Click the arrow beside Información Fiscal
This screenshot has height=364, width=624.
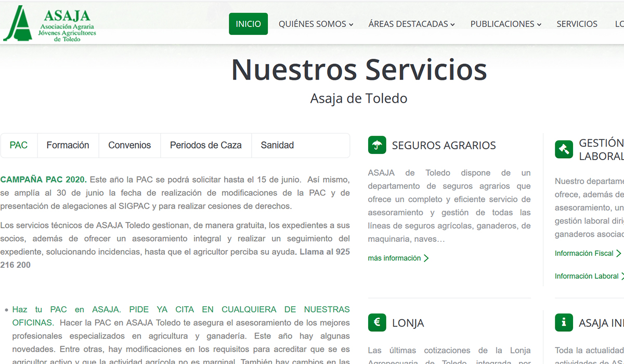619,253
